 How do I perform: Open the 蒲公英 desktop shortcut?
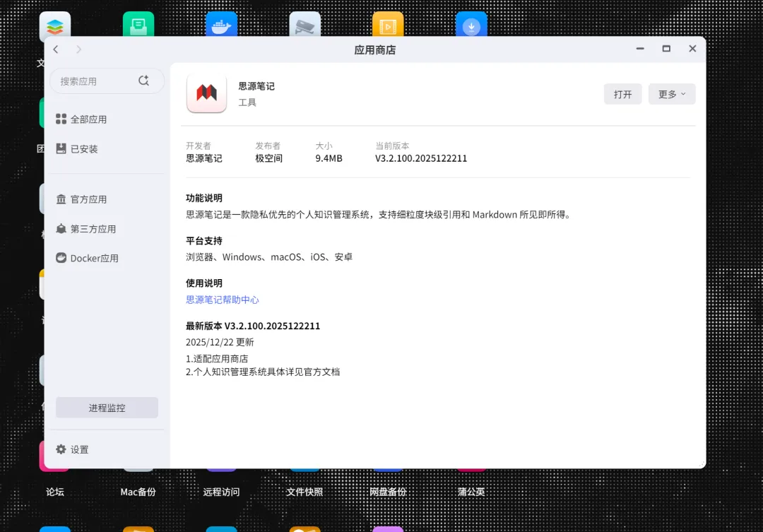point(471,492)
